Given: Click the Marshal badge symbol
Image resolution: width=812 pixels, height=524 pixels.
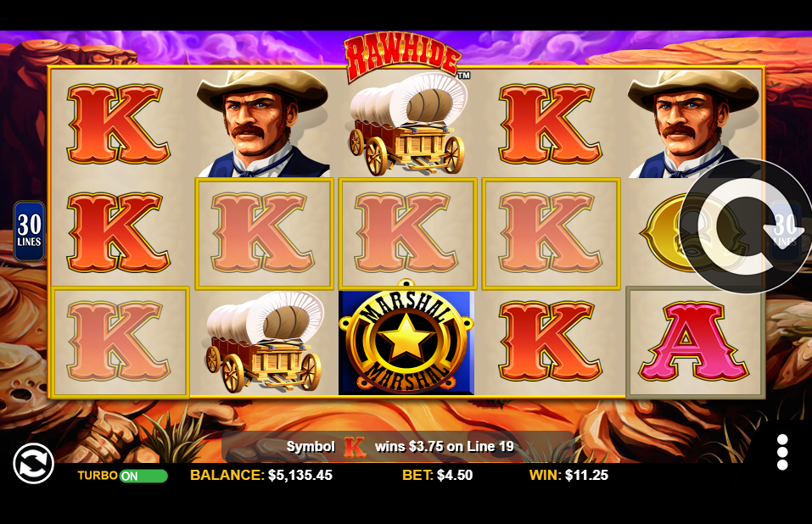Looking at the screenshot, I should click(406, 340).
